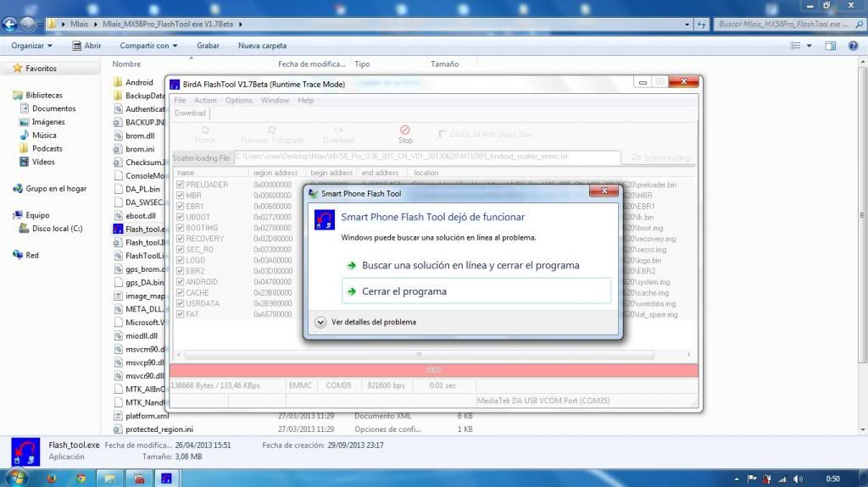Switch to the Download tab
868x487 pixels.
[x=190, y=113]
